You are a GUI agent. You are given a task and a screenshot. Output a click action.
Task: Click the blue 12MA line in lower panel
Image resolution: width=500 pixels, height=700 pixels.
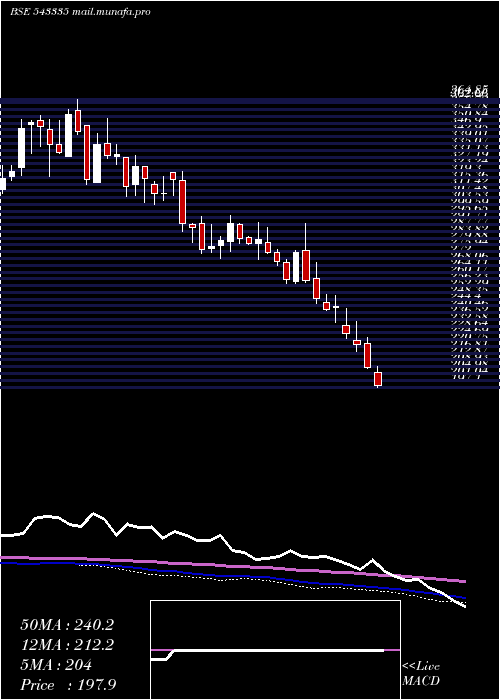(232, 576)
